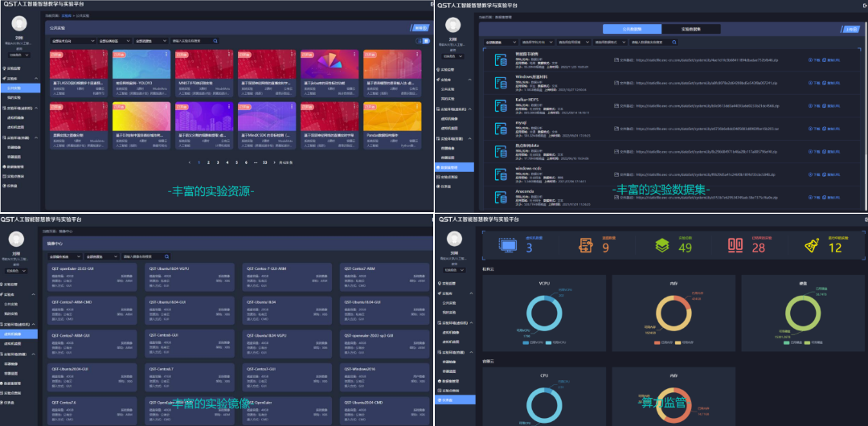Open role switch dropdown under avatar in 公共实验 panel
Viewport: 868px width, 426px height.
click(19, 55)
